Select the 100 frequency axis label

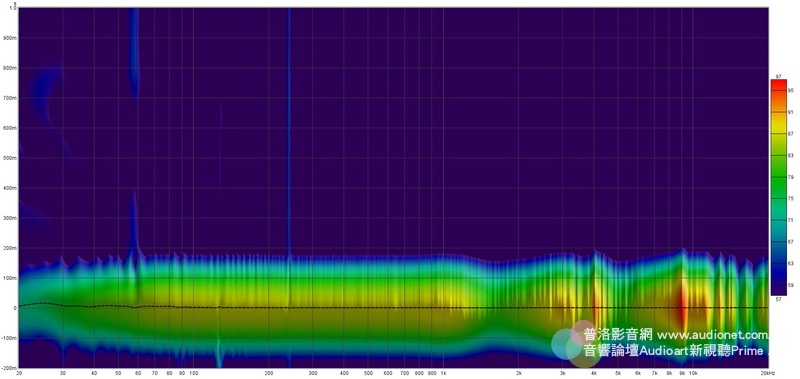click(x=193, y=373)
